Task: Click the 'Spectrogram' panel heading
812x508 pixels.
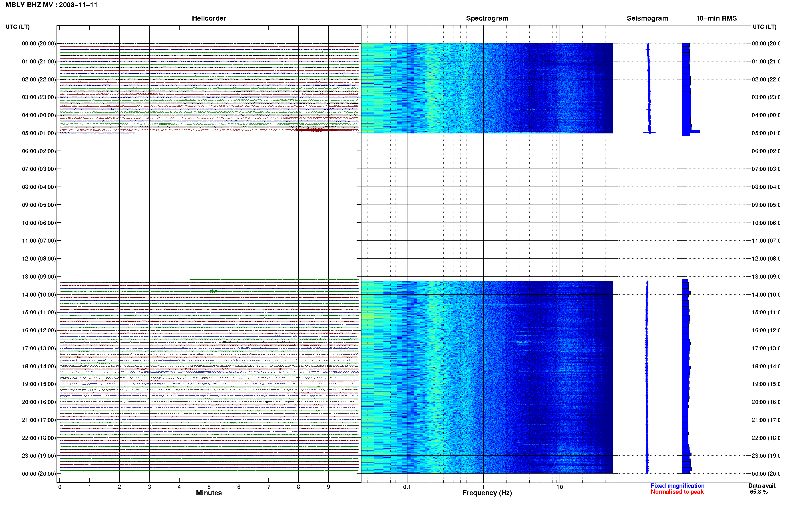Action: click(x=487, y=18)
